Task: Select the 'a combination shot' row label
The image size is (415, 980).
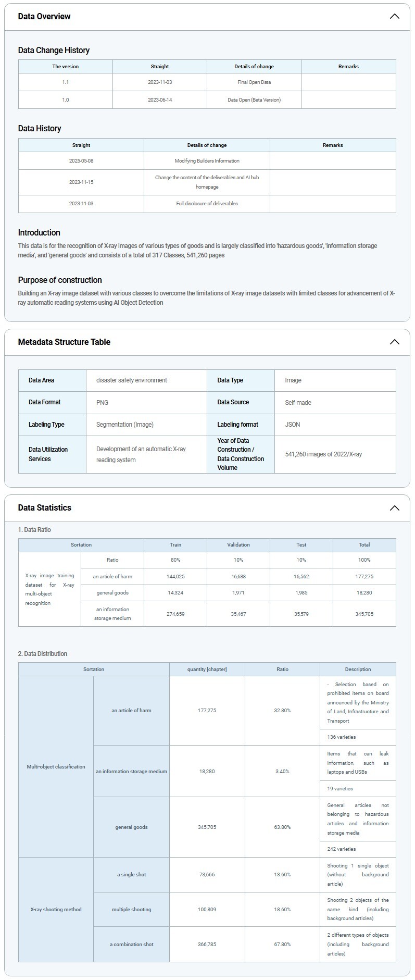Action: click(x=132, y=945)
